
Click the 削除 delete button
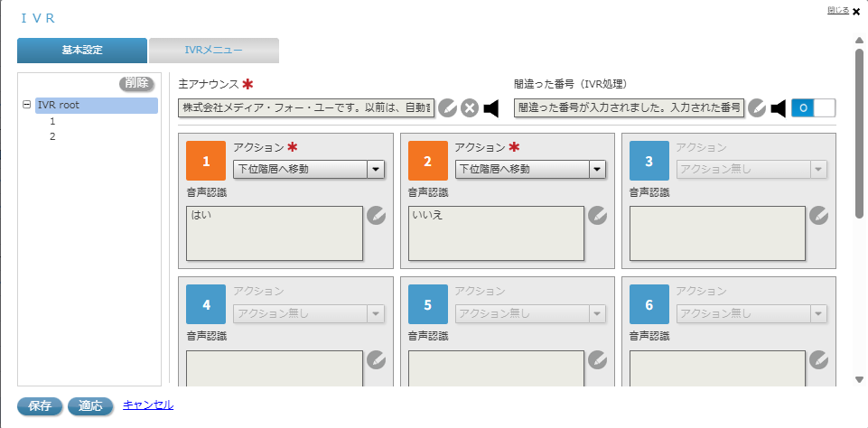tap(137, 83)
